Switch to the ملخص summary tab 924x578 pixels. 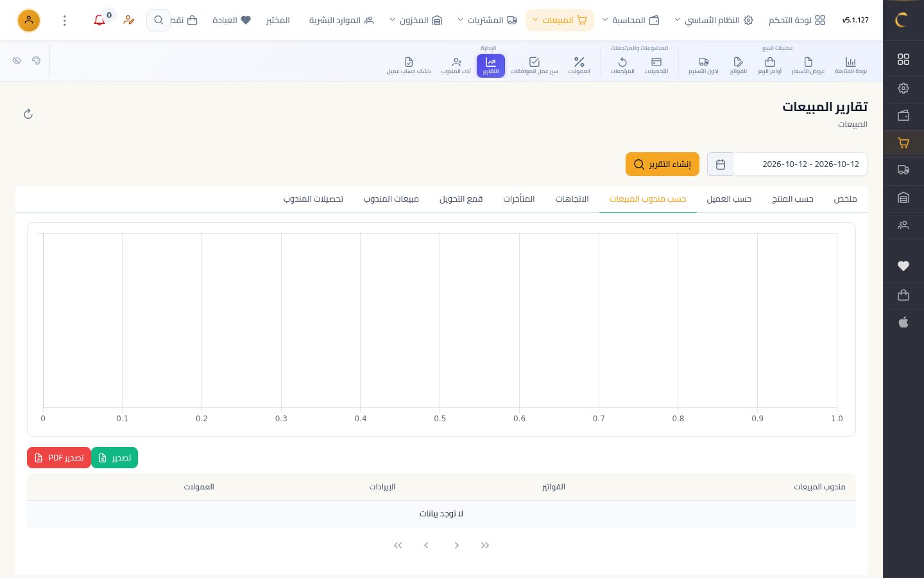846,199
